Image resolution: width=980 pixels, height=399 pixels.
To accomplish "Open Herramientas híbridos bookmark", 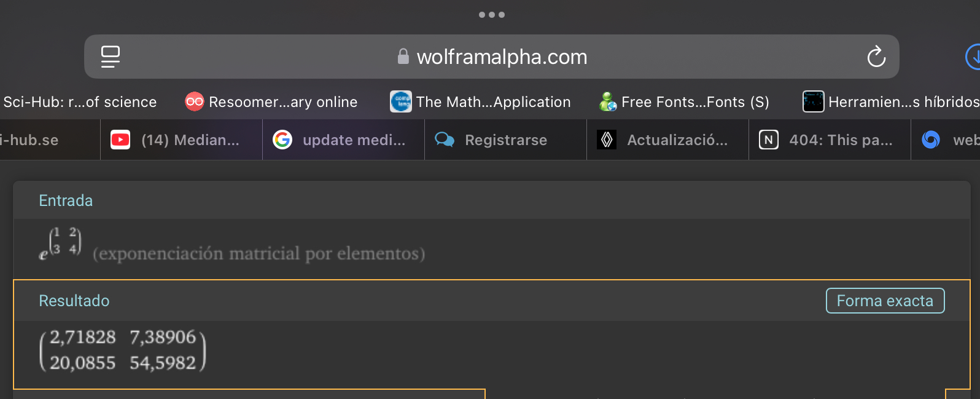I will point(891,102).
